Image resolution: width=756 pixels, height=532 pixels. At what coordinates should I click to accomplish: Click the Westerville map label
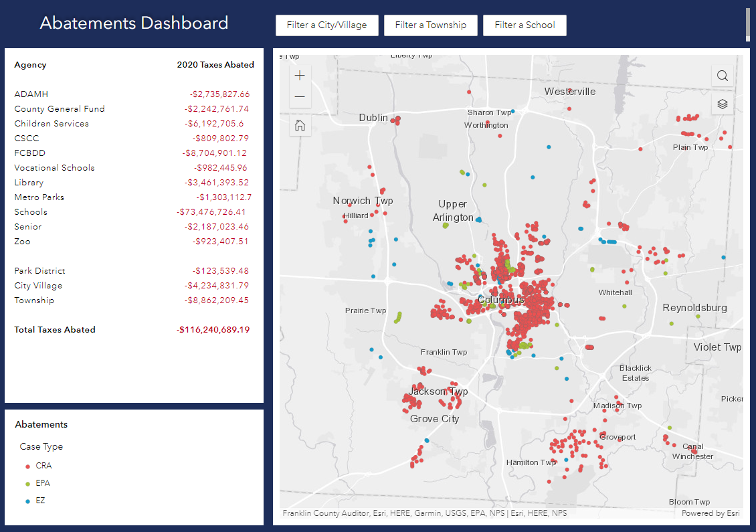click(570, 92)
